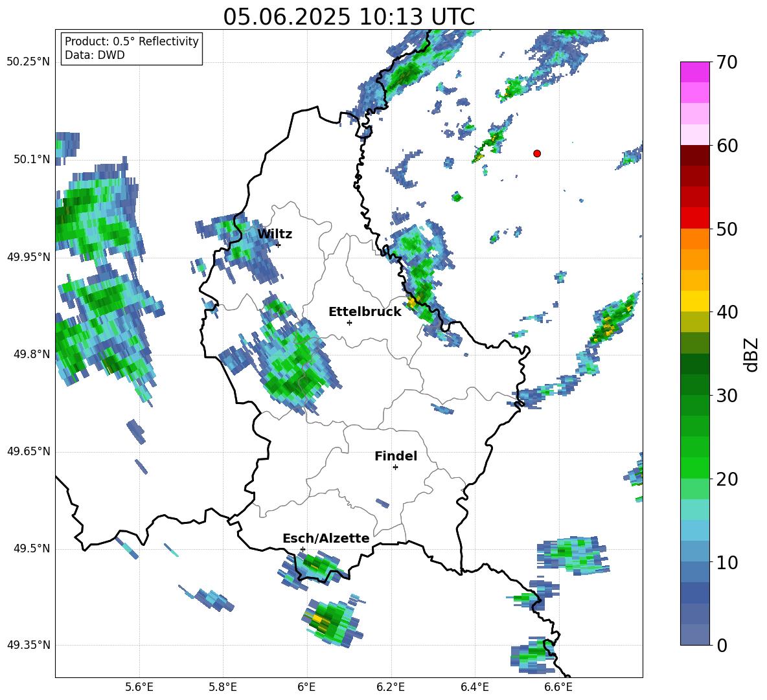Click the 49.65°N latitude label
Viewport: 767px width, 700px height.
(29, 451)
